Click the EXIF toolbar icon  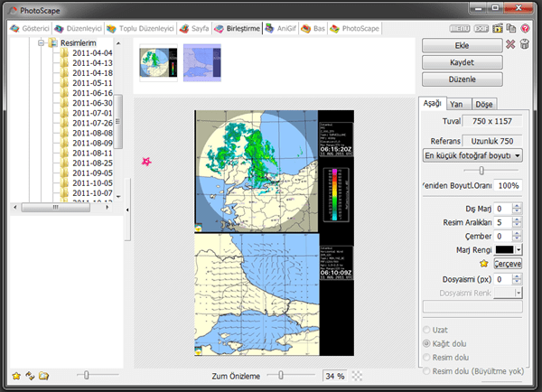coord(482,29)
